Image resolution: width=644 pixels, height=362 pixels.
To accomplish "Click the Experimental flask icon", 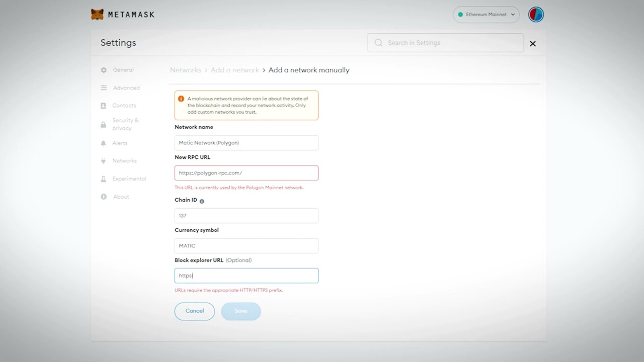I will [x=104, y=179].
